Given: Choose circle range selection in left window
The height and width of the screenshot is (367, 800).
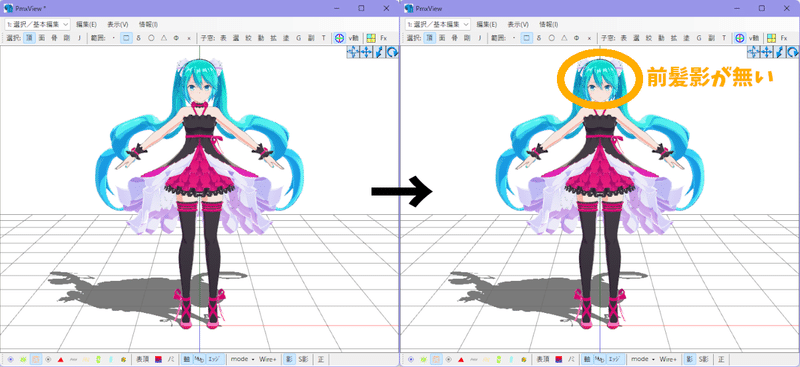Looking at the screenshot, I should click(151, 38).
